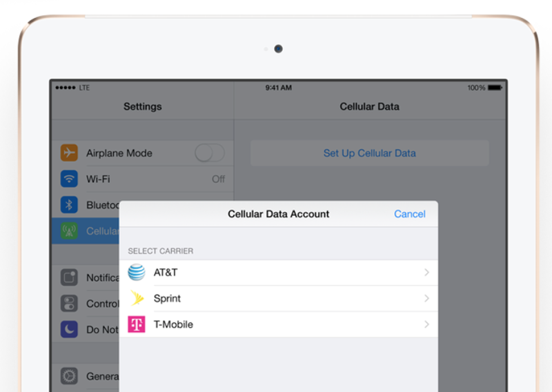552x392 pixels.
Task: Tap the Bluetooth icon in the sidebar
Action: [69, 205]
